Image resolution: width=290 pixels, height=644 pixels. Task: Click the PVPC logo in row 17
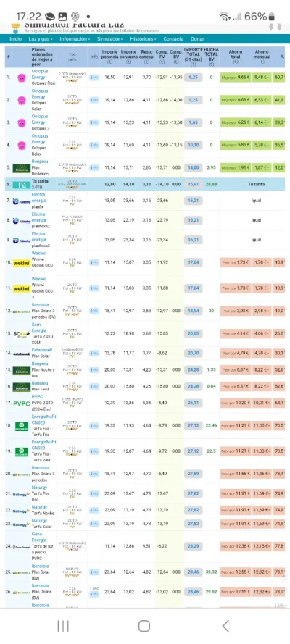click(x=21, y=403)
